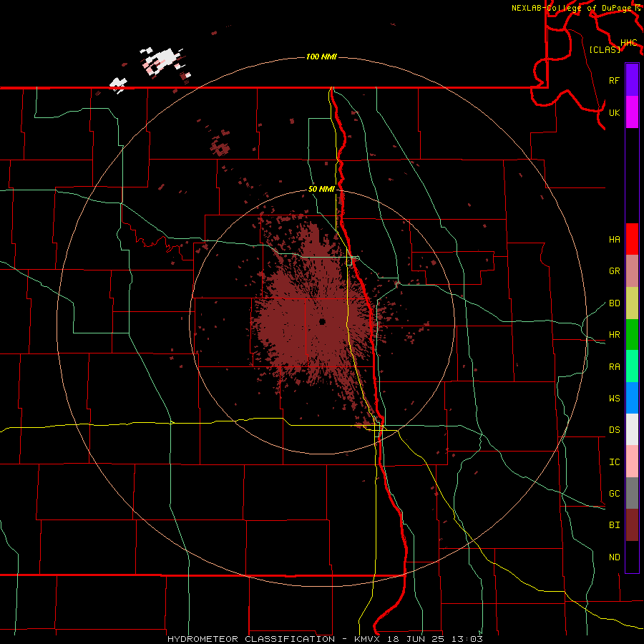Pick the RA aqua-green legend swatch
Viewport: 644px width, 644px height.
pyautogui.click(x=632, y=366)
